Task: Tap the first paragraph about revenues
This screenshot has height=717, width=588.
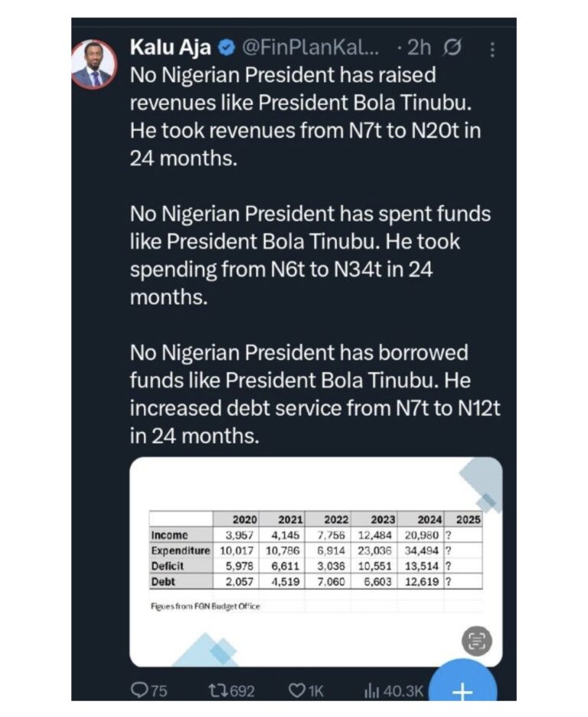Action: [x=305, y=116]
